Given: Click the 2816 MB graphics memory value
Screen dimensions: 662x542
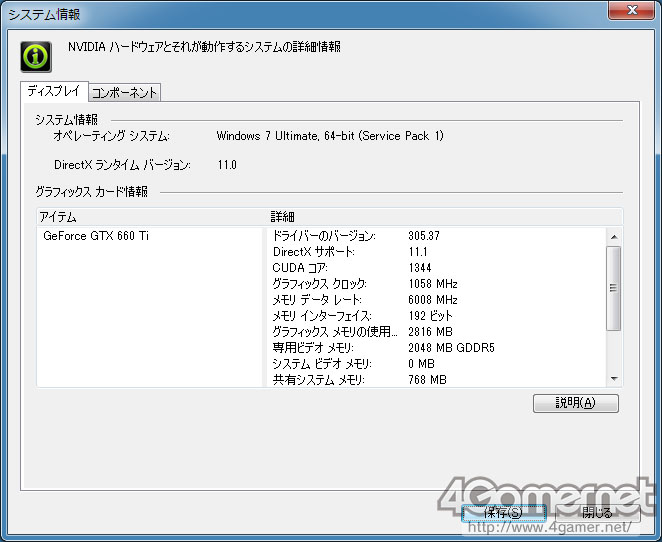Looking at the screenshot, I should point(430,332).
